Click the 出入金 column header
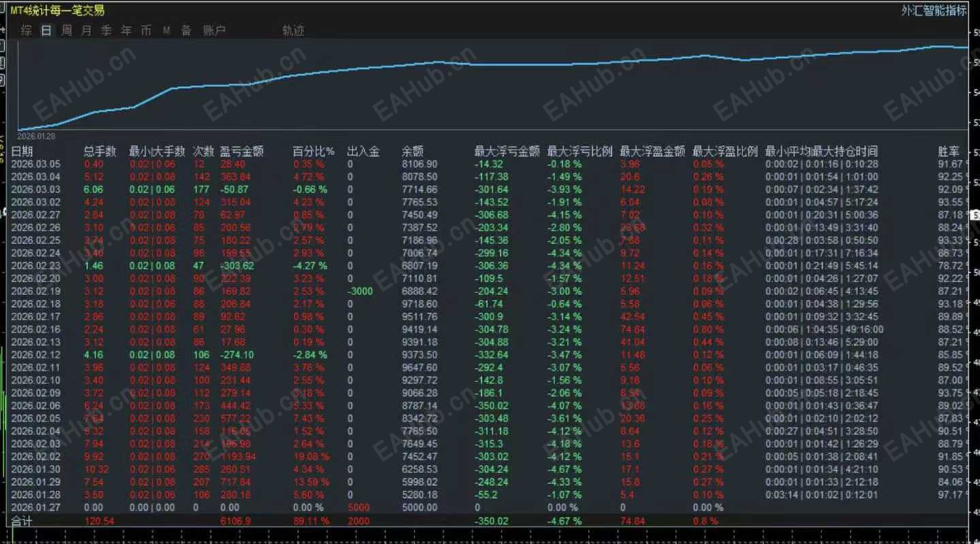Image resolution: width=980 pixels, height=544 pixels. pos(363,151)
